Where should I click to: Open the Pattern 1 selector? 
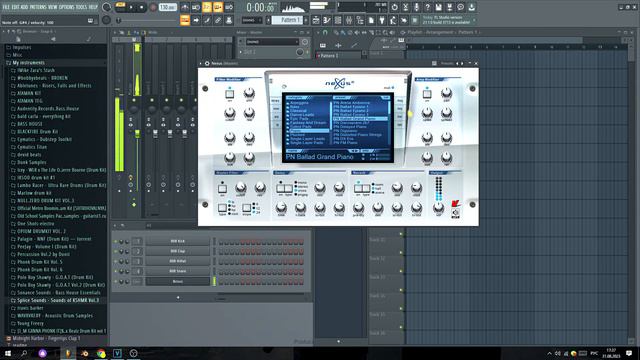point(288,20)
